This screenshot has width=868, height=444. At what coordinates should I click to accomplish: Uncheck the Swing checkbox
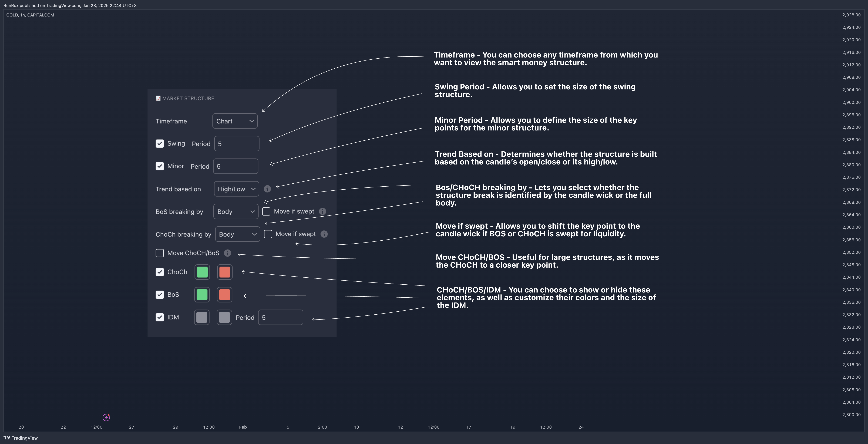click(x=160, y=144)
